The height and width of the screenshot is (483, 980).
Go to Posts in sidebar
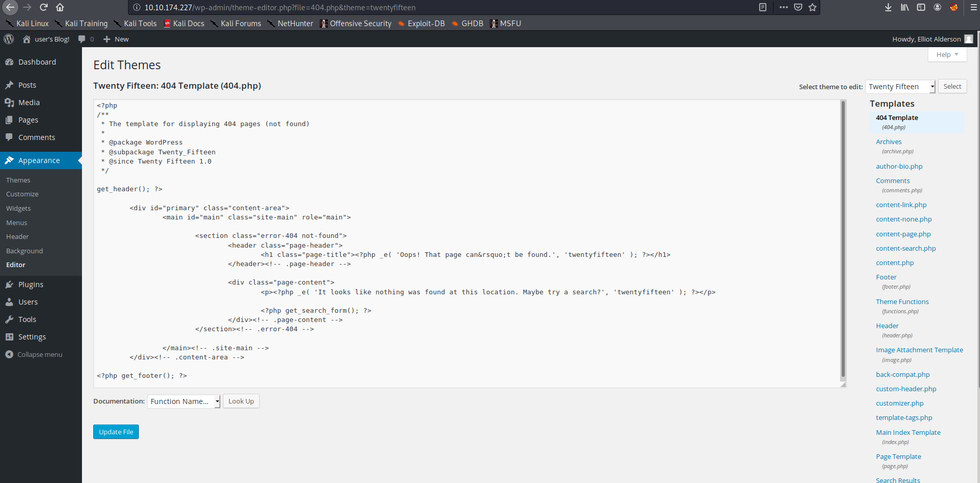pyautogui.click(x=41, y=85)
